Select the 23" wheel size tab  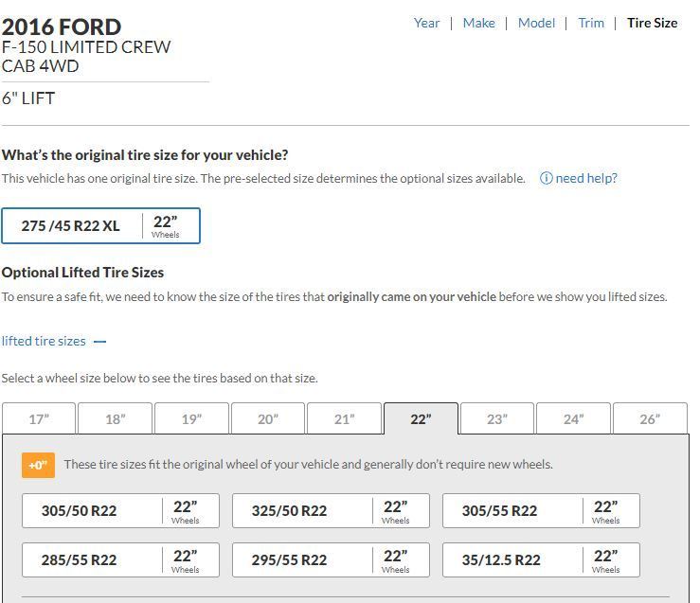(x=497, y=418)
